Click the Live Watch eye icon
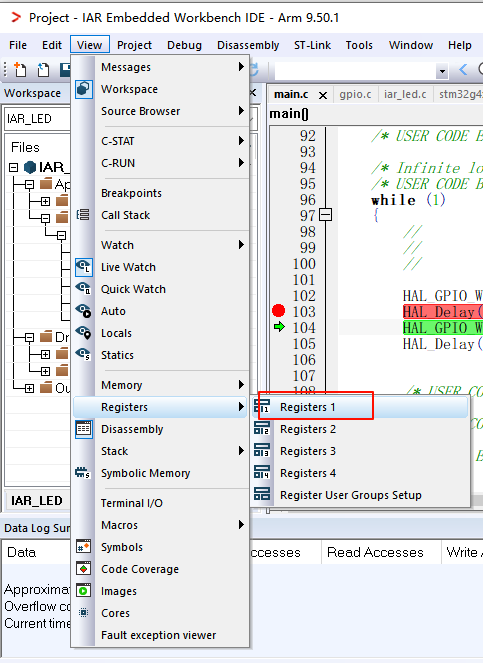The width and height of the screenshot is (483, 663). click(84, 267)
